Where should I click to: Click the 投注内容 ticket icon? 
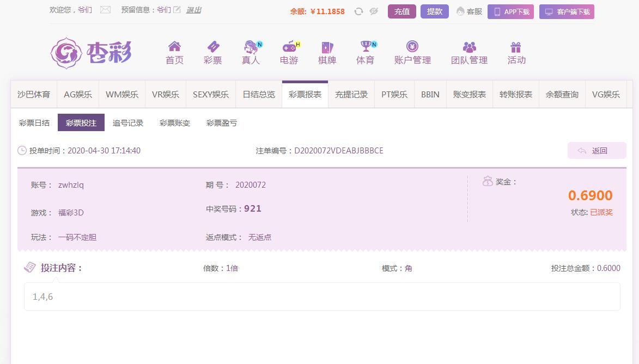pos(30,268)
